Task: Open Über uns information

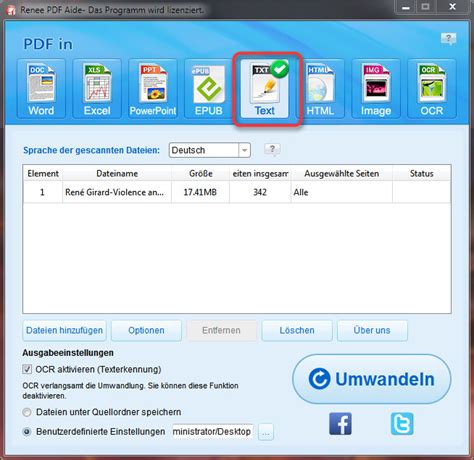Action: click(x=372, y=331)
